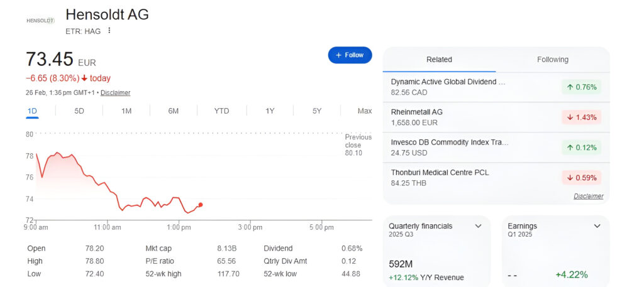Show the Max chart range
The image size is (644, 287).
[365, 111]
